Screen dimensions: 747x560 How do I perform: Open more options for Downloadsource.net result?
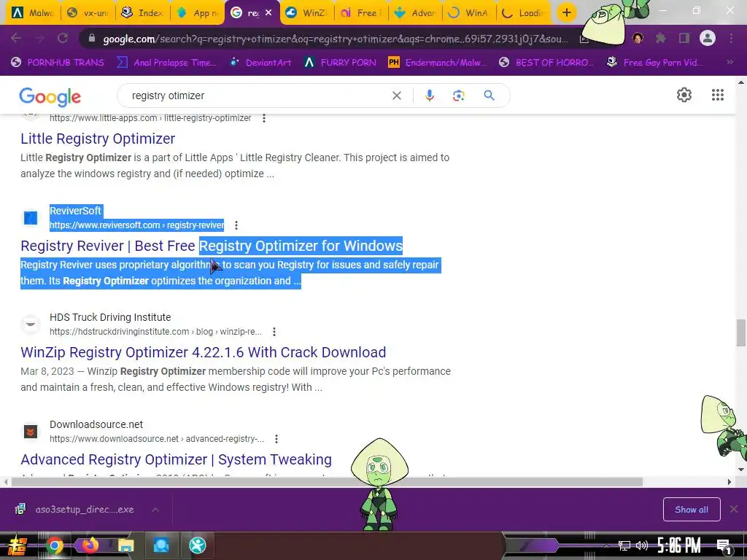click(276, 438)
